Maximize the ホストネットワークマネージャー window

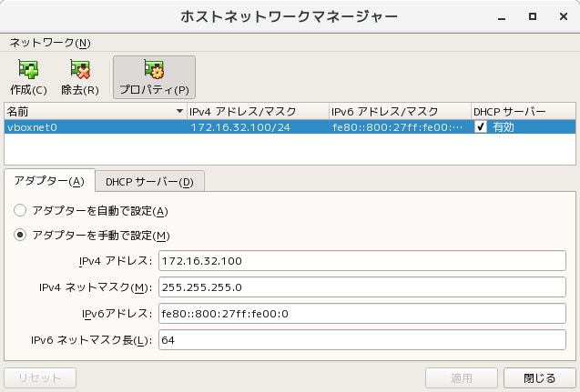533,16
